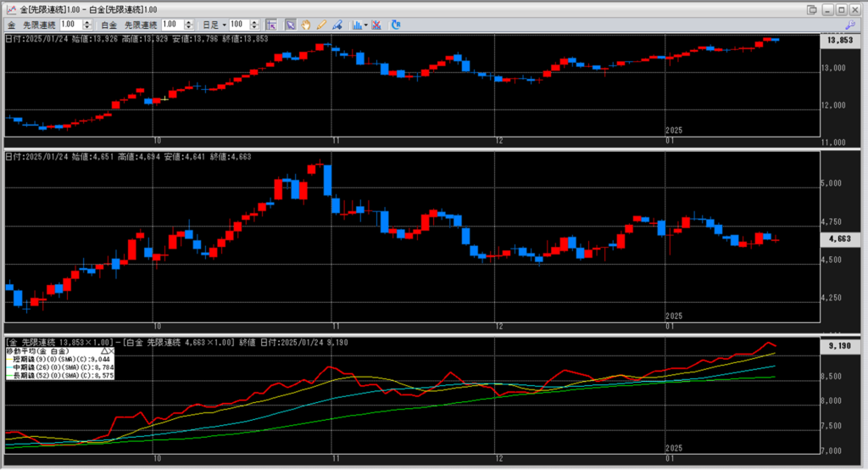This screenshot has height=470, width=868.
Task: Focus the platinum 1.00 multiplier field
Action: pos(173,25)
